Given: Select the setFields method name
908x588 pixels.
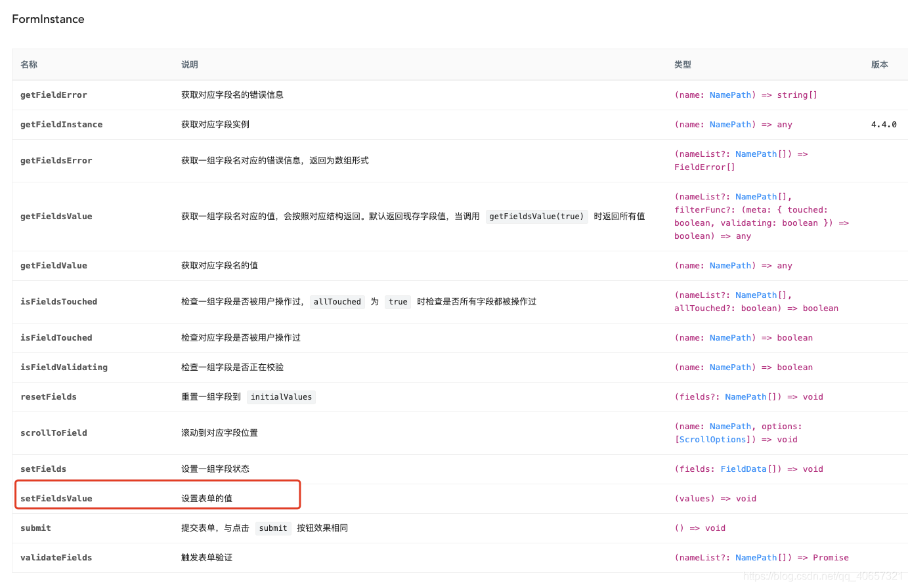Looking at the screenshot, I should click(x=43, y=469).
